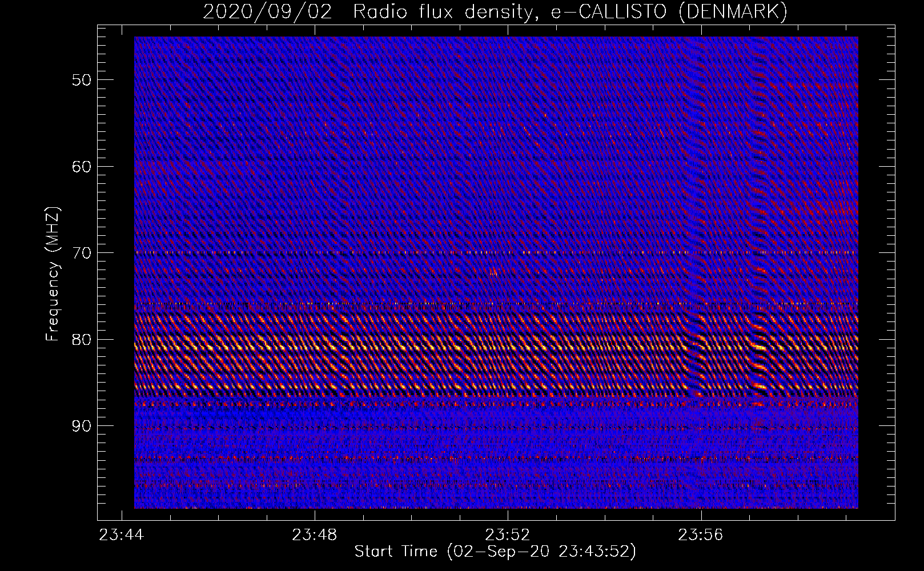
Task: Click the 23:48 time tick label
Action: click(315, 535)
